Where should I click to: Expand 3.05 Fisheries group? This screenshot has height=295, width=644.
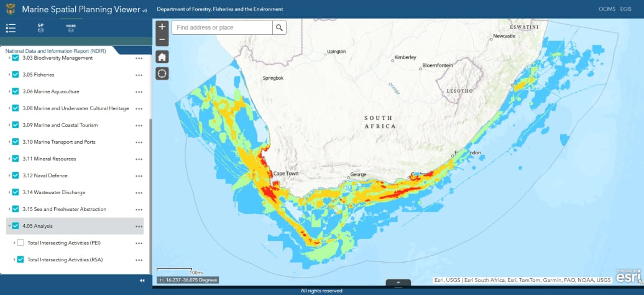(9, 75)
